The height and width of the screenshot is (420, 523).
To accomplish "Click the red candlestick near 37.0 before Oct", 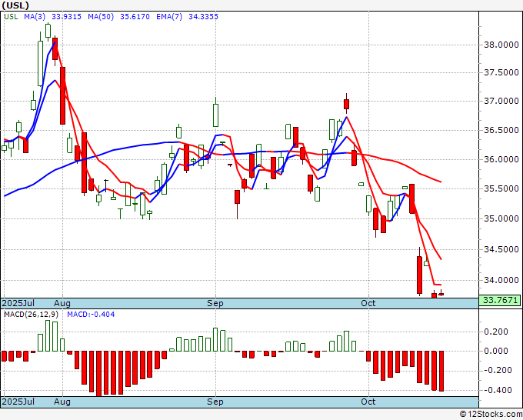I will pos(347,104).
